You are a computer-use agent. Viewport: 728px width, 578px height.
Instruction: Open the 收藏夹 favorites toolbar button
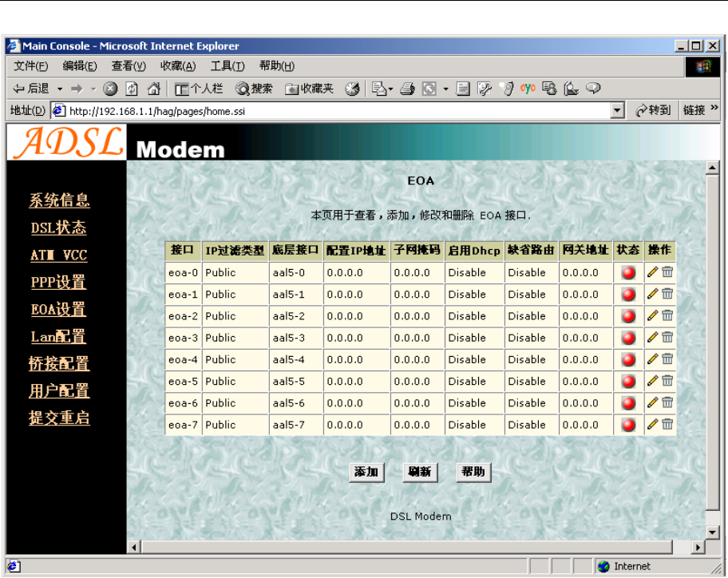pyautogui.click(x=309, y=88)
